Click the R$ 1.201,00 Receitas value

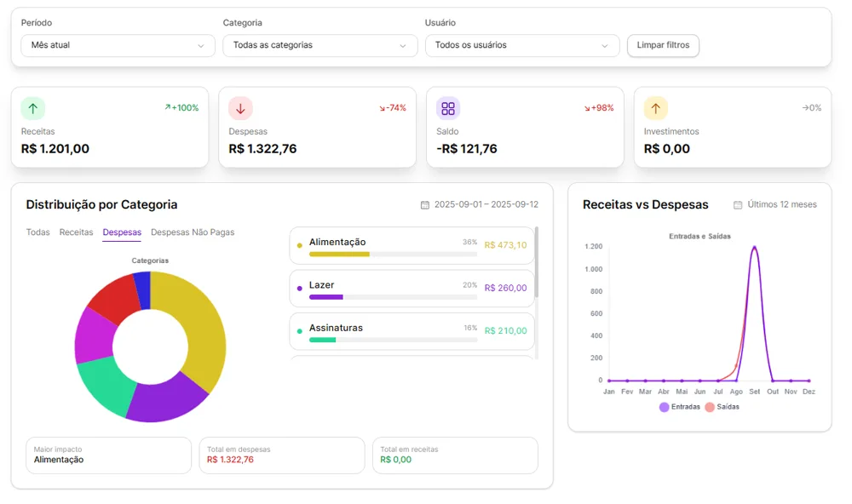tap(55, 149)
